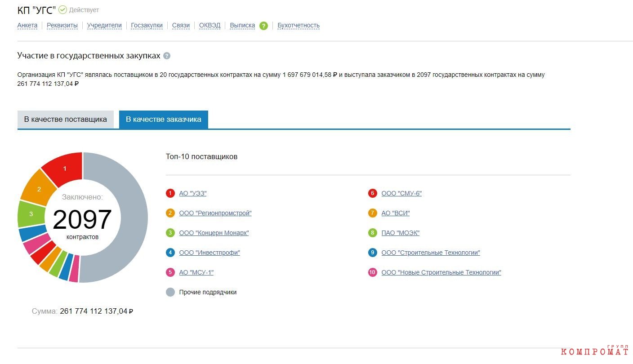Open the Анкета section link

[27, 26]
